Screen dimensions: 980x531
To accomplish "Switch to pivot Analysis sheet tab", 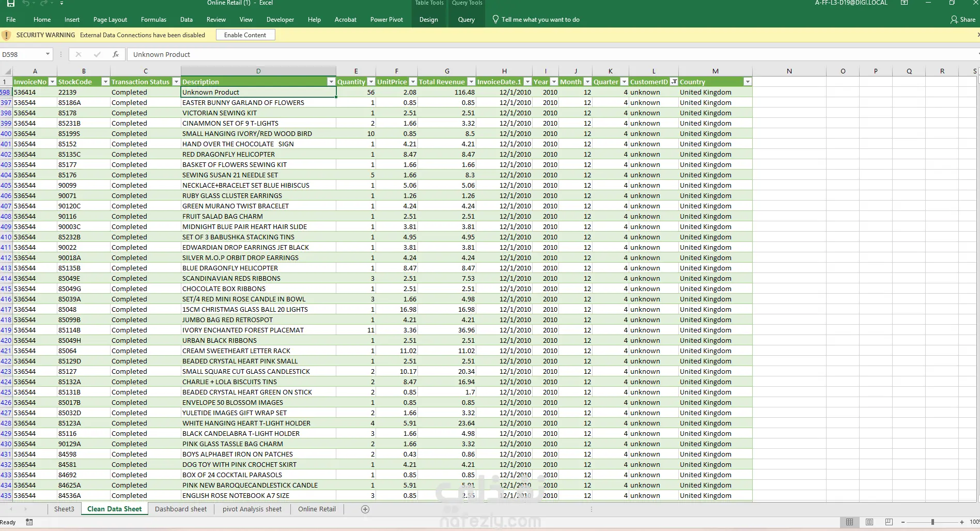I will pos(252,509).
